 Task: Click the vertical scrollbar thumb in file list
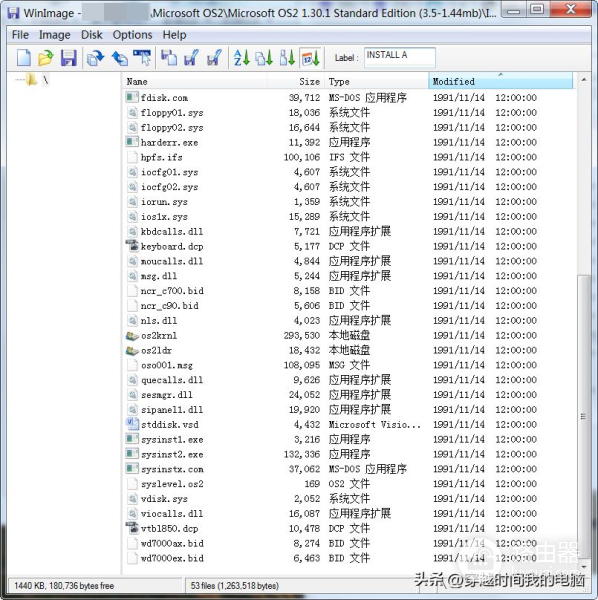(583, 416)
